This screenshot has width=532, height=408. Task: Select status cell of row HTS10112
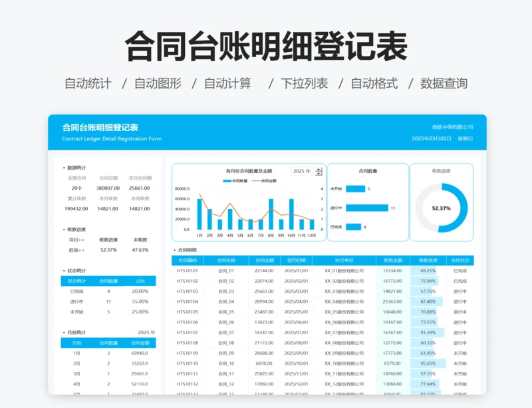coord(460,384)
